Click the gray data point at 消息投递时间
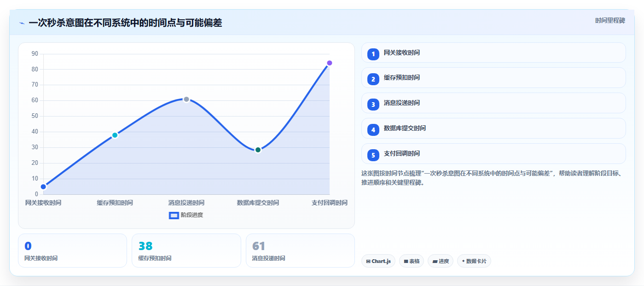This screenshot has width=644, height=286. pos(186,99)
